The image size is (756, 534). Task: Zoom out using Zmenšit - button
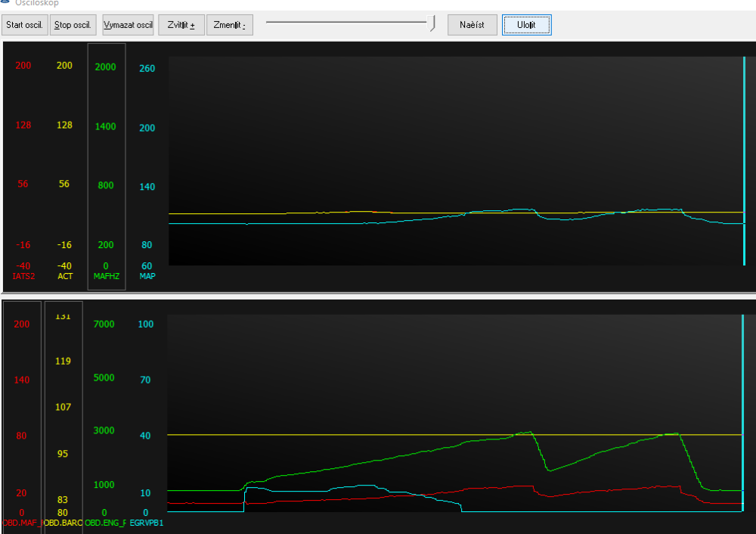coord(230,25)
